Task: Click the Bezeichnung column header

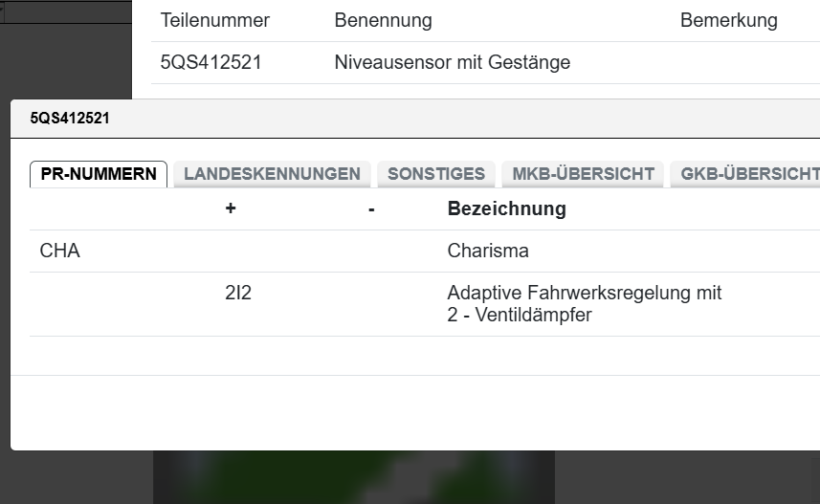Action: coord(506,208)
